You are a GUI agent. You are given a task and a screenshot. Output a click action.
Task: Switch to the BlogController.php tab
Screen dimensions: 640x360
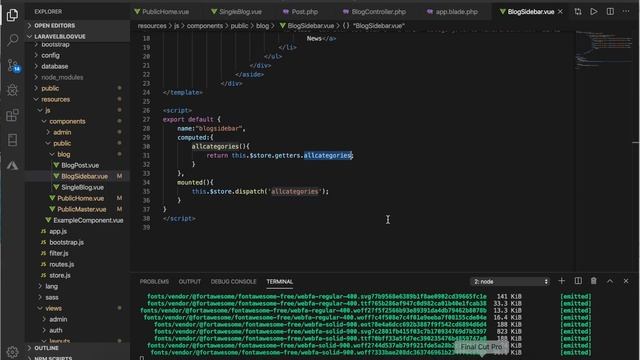pyautogui.click(x=375, y=12)
